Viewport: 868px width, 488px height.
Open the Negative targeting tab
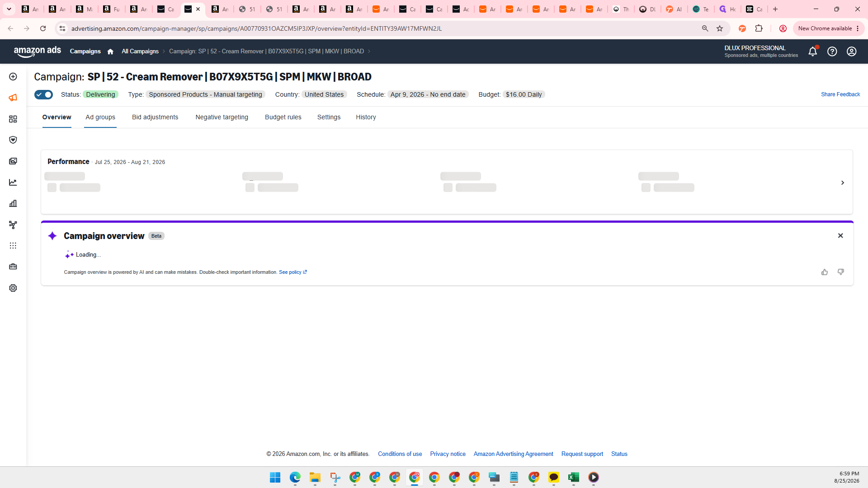222,117
